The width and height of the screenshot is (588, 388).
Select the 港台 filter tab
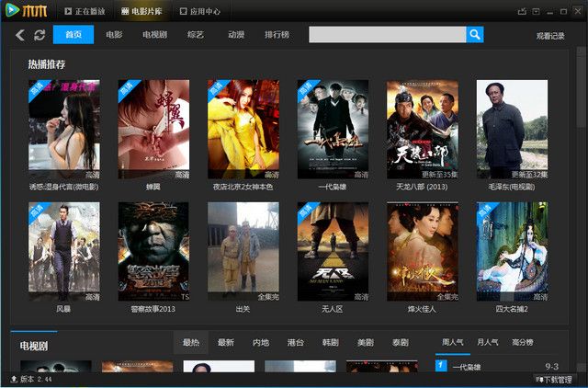(x=296, y=342)
